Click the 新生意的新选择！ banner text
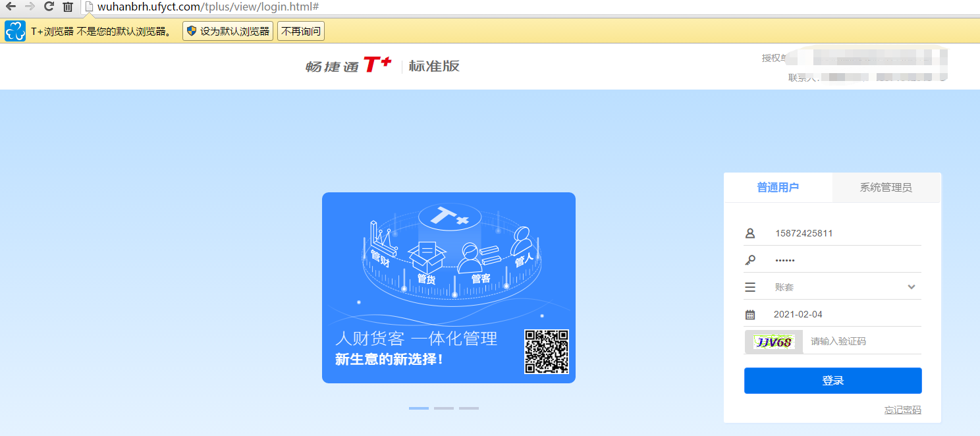Image resolution: width=980 pixels, height=436 pixels. coord(389,360)
